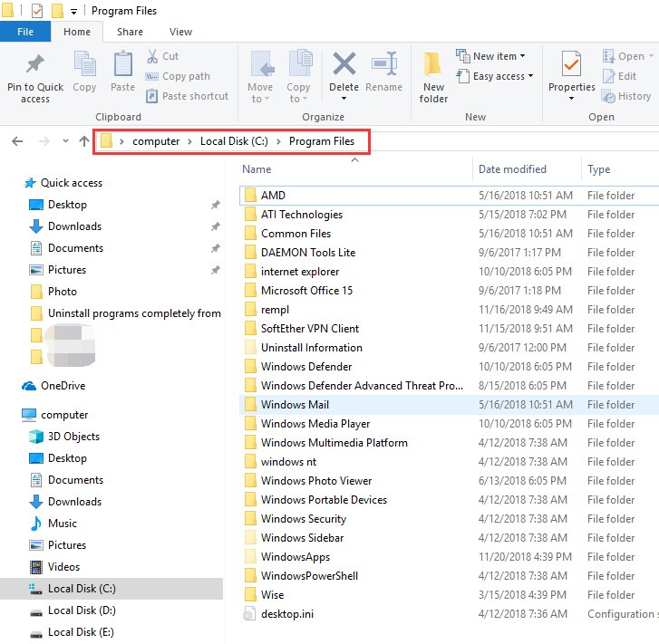Click the Paste clipboard icon
Viewport: 659px width, 644px height.
pyautogui.click(x=122, y=63)
